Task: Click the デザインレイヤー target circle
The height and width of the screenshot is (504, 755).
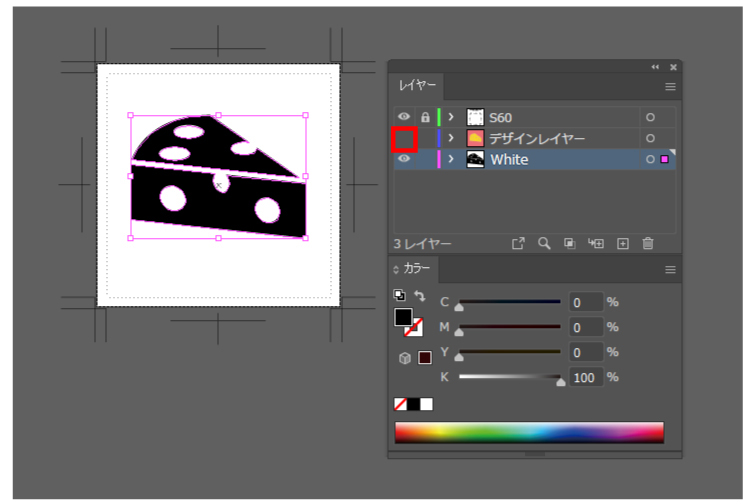Action: (x=650, y=138)
